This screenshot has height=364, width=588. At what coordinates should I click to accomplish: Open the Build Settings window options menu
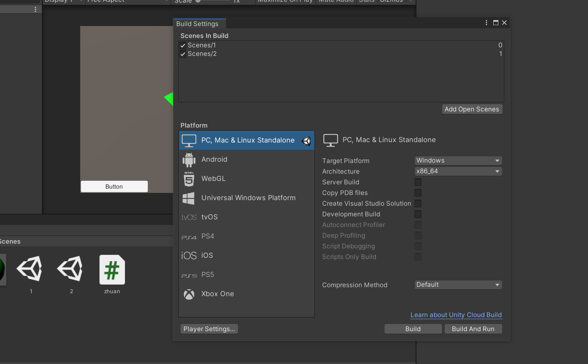(486, 23)
